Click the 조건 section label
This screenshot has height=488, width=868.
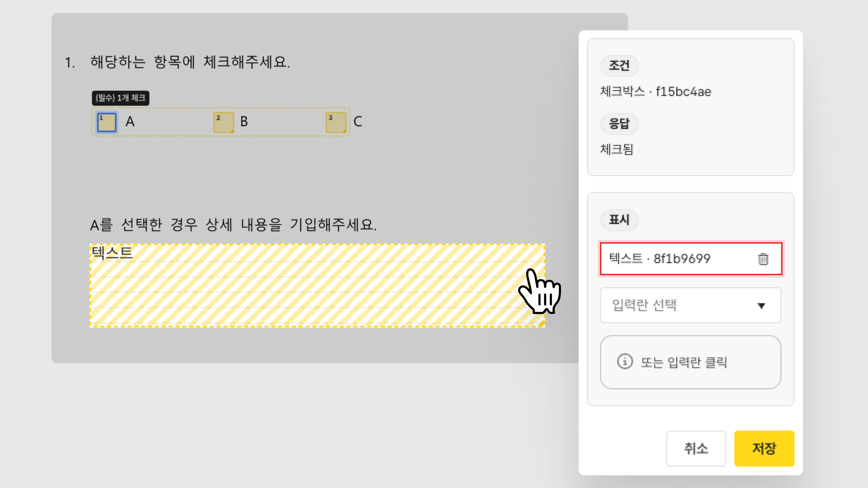click(x=619, y=65)
